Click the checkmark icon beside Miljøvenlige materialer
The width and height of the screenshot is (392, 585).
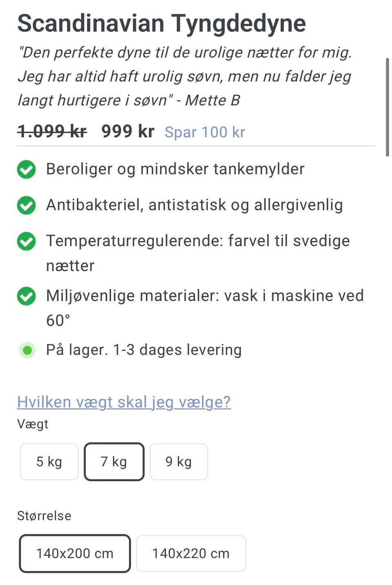pyautogui.click(x=27, y=296)
